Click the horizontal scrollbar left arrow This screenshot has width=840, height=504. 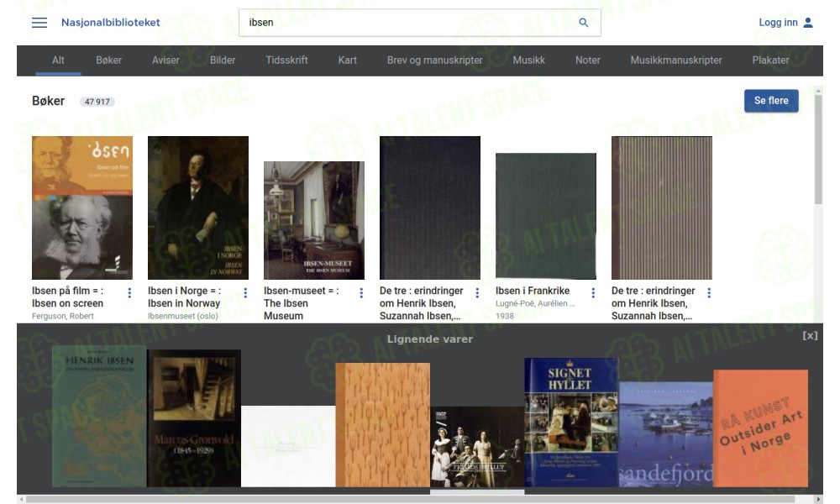point(22,499)
